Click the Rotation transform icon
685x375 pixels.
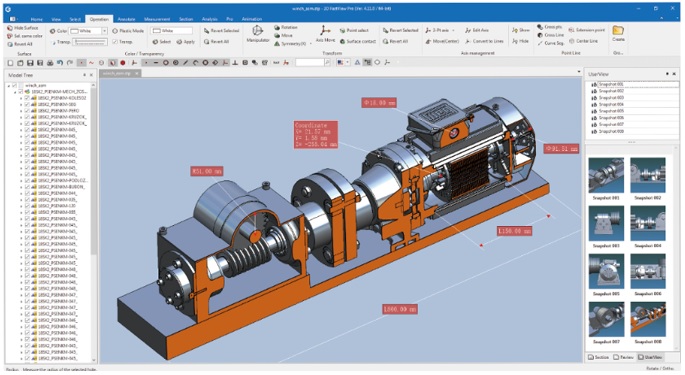click(x=277, y=27)
